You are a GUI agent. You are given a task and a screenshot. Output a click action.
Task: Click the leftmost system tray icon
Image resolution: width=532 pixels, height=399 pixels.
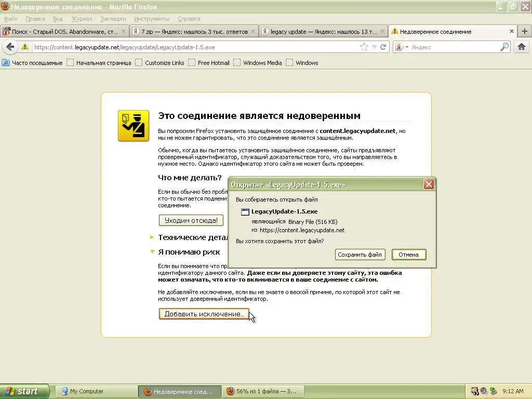click(474, 391)
